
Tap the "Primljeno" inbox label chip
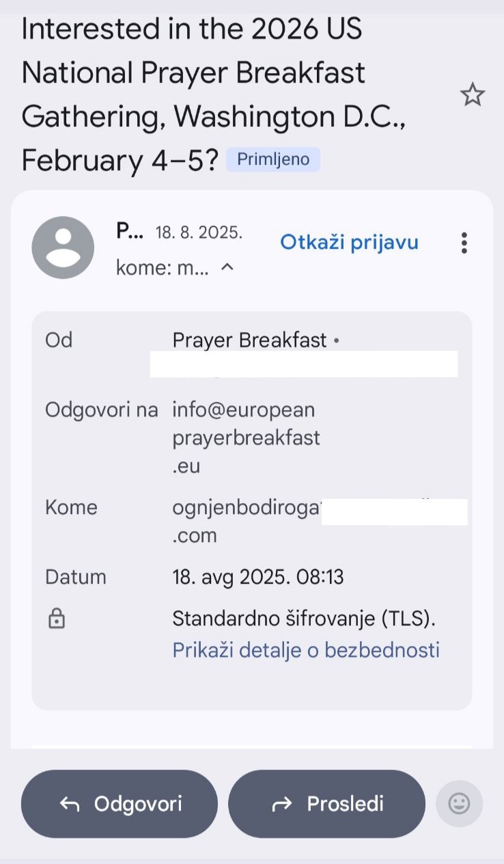tap(273, 160)
